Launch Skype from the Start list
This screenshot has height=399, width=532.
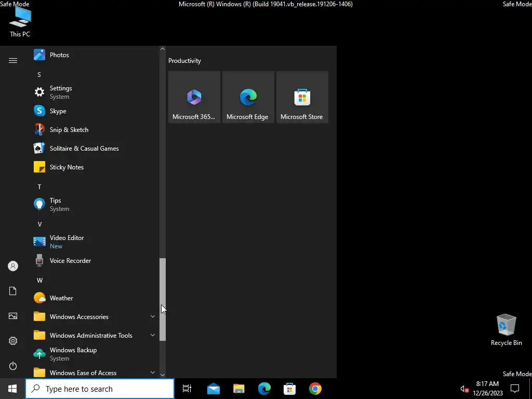coord(95,111)
